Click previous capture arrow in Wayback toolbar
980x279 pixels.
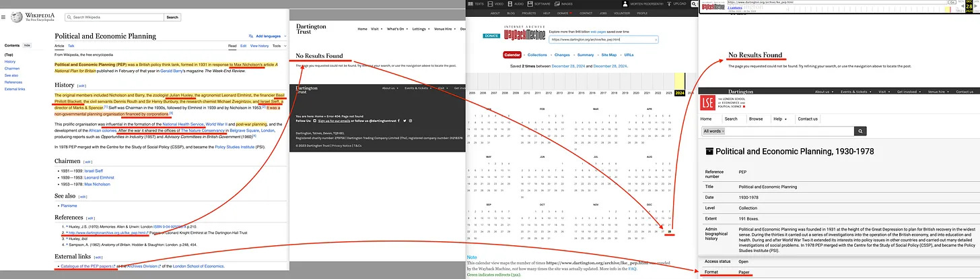[x=963, y=6]
